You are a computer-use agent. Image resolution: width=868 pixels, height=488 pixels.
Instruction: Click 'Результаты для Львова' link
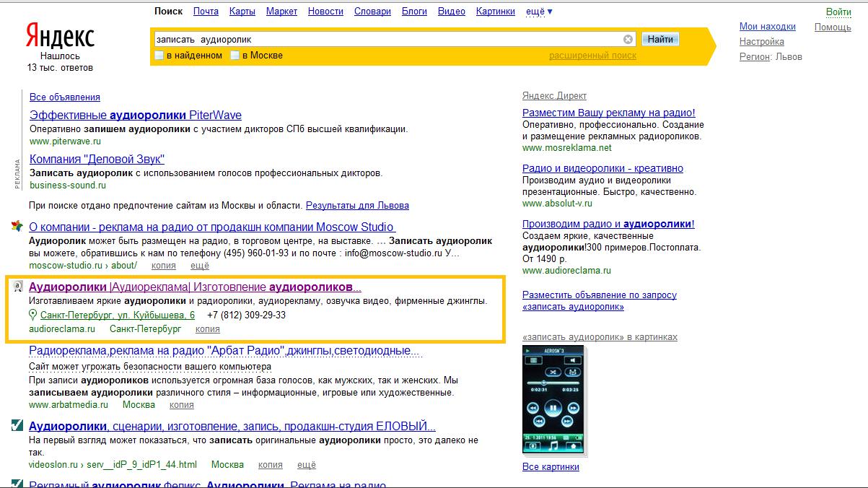tap(357, 205)
